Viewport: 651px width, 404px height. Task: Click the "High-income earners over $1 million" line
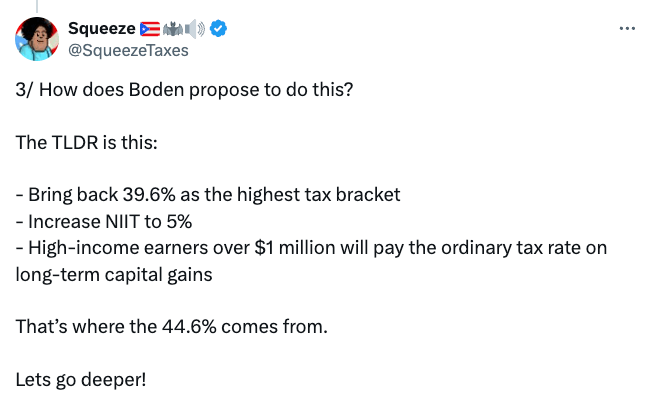tap(311, 246)
